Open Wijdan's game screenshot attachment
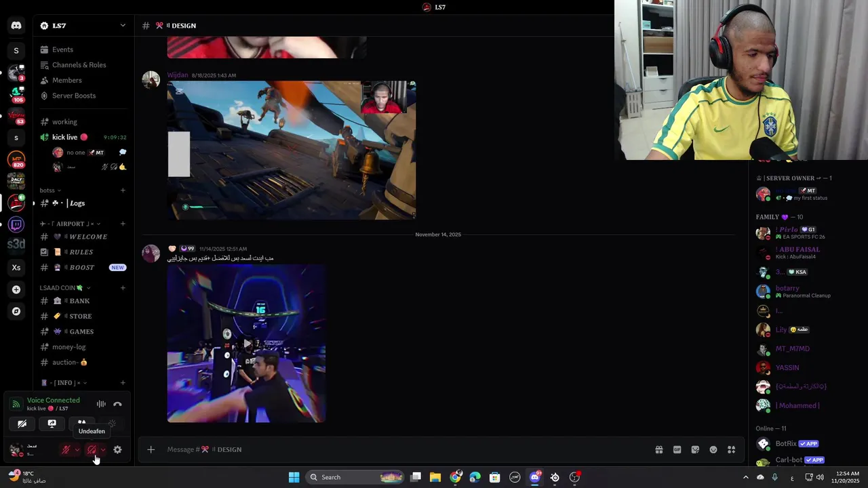Screen dimensions: 868x488 pos(292,150)
